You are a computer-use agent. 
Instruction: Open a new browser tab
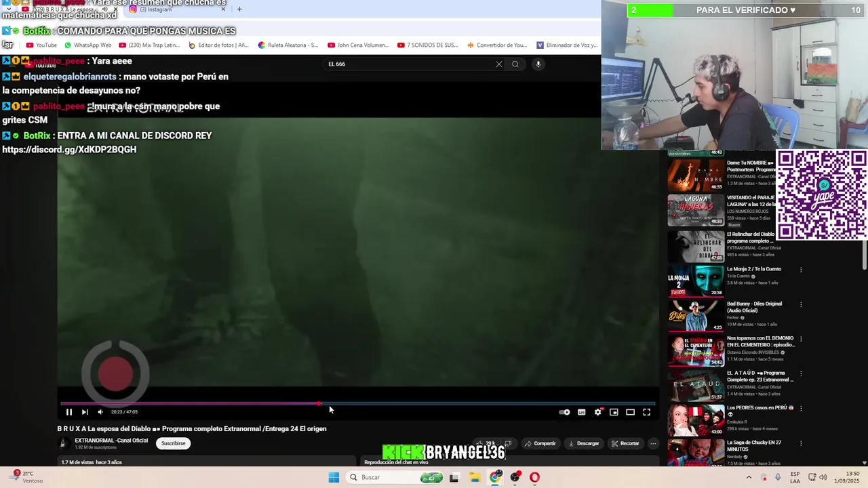tap(239, 9)
